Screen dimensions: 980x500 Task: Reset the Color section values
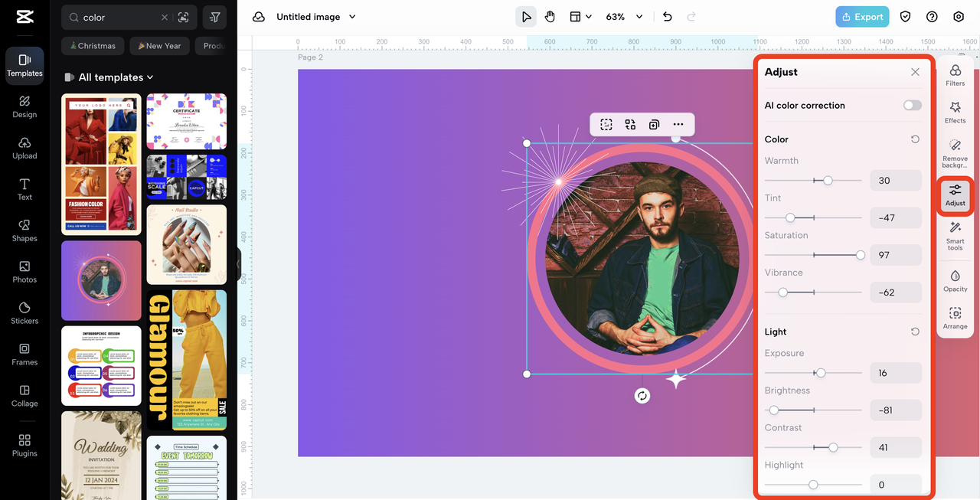(915, 139)
